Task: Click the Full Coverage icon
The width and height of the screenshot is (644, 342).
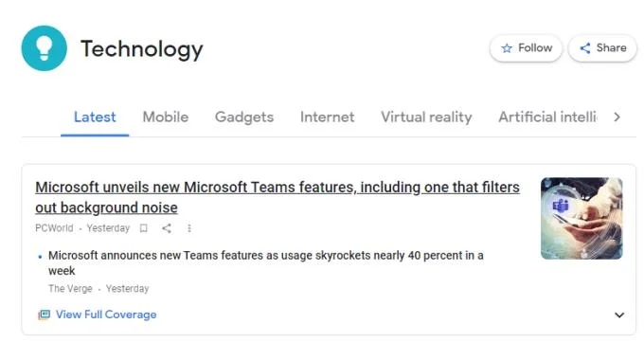Action: 44,315
